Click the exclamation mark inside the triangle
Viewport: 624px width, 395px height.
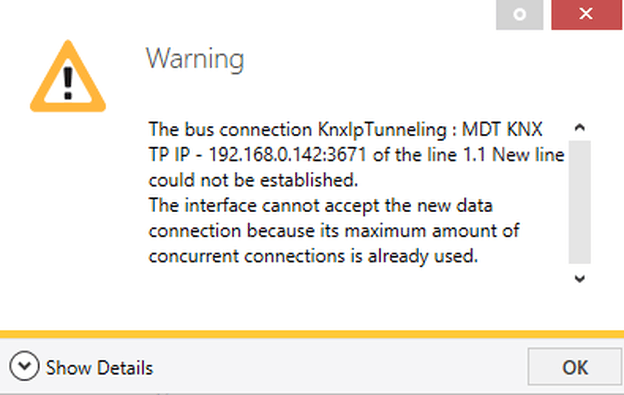point(68,84)
